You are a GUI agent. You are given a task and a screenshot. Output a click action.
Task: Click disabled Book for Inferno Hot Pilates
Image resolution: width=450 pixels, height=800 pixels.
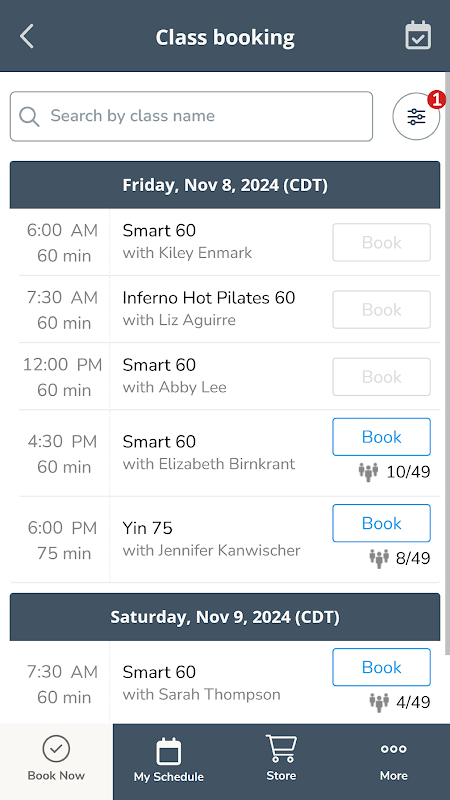pos(382,310)
